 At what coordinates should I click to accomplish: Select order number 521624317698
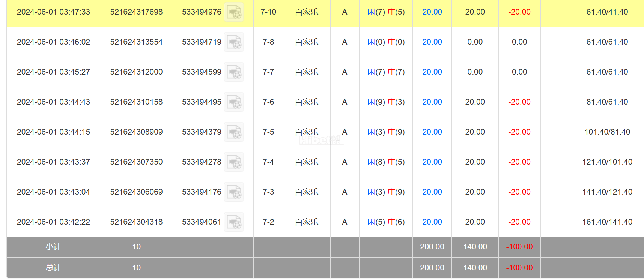(136, 12)
